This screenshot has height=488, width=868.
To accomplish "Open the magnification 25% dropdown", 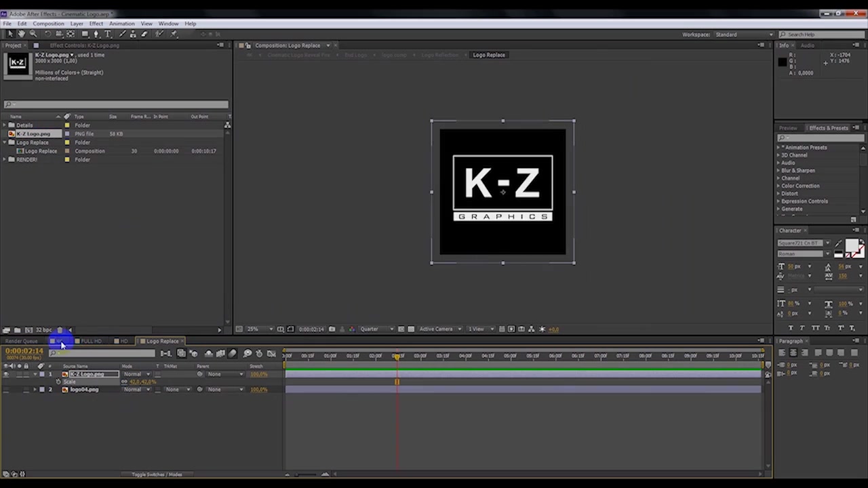I will click(x=259, y=329).
